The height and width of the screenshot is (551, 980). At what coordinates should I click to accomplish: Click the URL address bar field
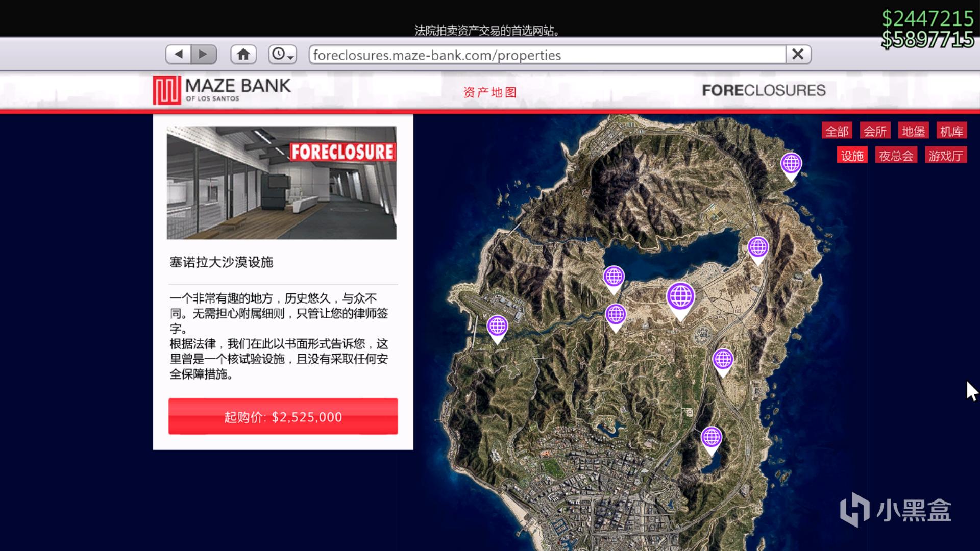tap(546, 55)
